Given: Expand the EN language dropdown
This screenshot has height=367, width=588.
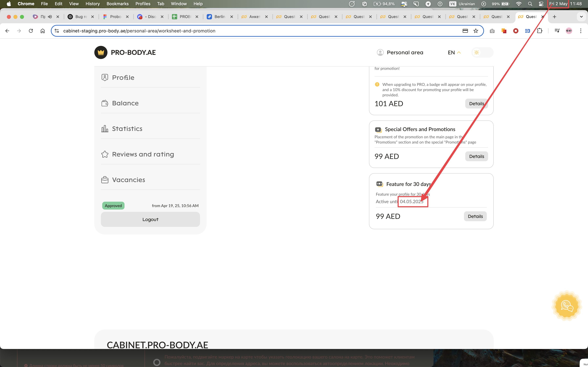Looking at the screenshot, I should click(x=454, y=52).
